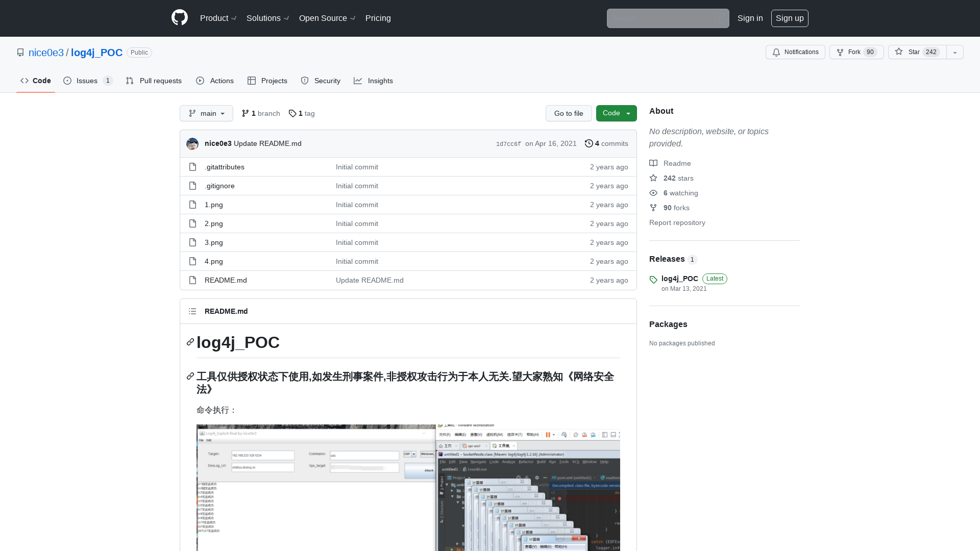Click the anchor link icon beside log4j_POC heading

(190, 342)
